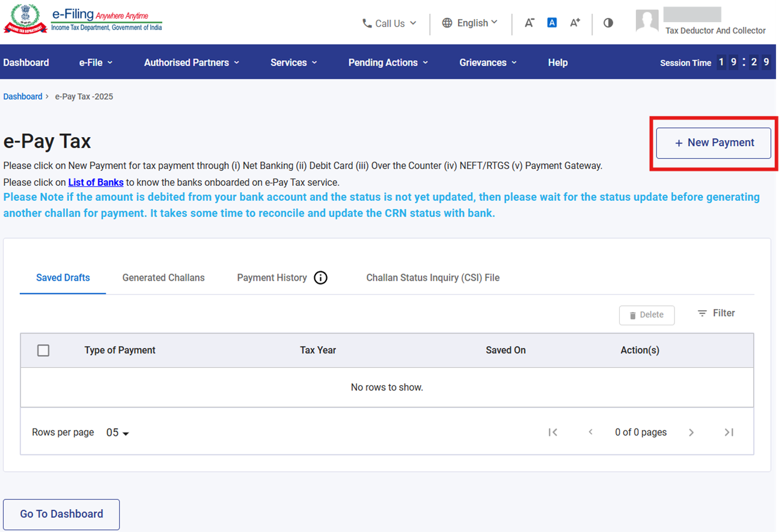This screenshot has width=779, height=532.
Task: Go to the last page arrow
Action: point(729,432)
